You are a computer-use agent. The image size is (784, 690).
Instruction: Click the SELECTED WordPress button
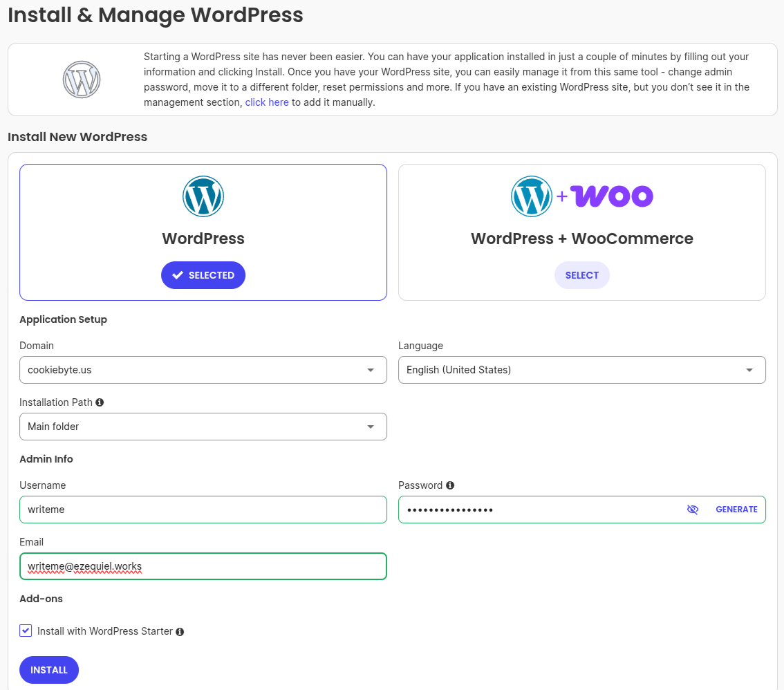point(203,275)
